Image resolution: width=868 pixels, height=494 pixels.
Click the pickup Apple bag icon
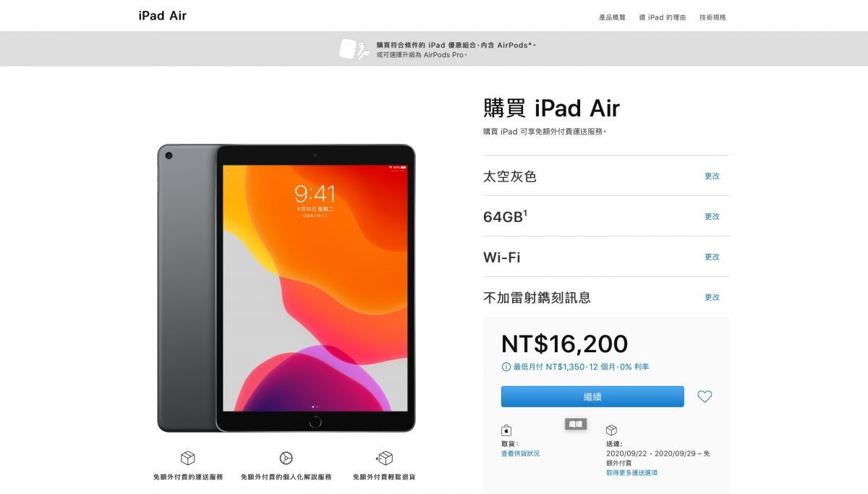[506, 430]
